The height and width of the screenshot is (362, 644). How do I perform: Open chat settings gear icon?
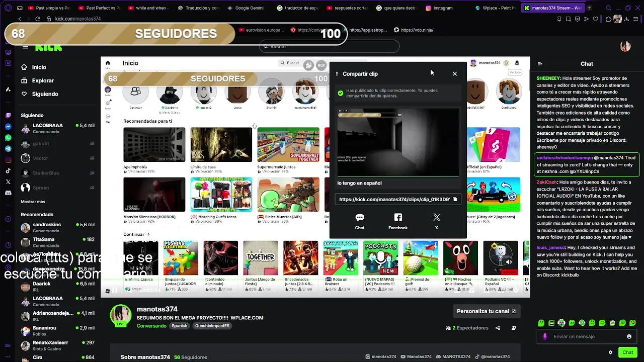click(x=610, y=352)
